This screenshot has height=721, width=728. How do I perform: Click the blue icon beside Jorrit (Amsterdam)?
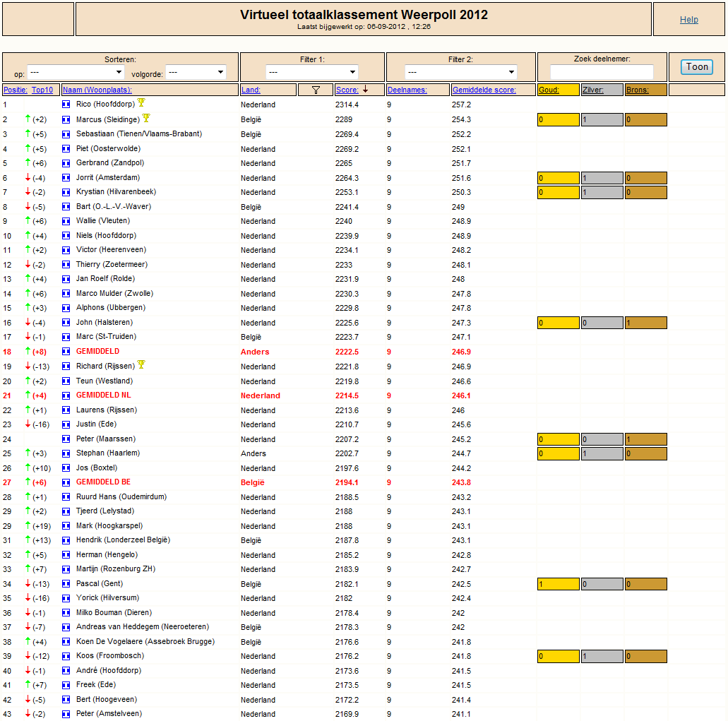pos(66,178)
